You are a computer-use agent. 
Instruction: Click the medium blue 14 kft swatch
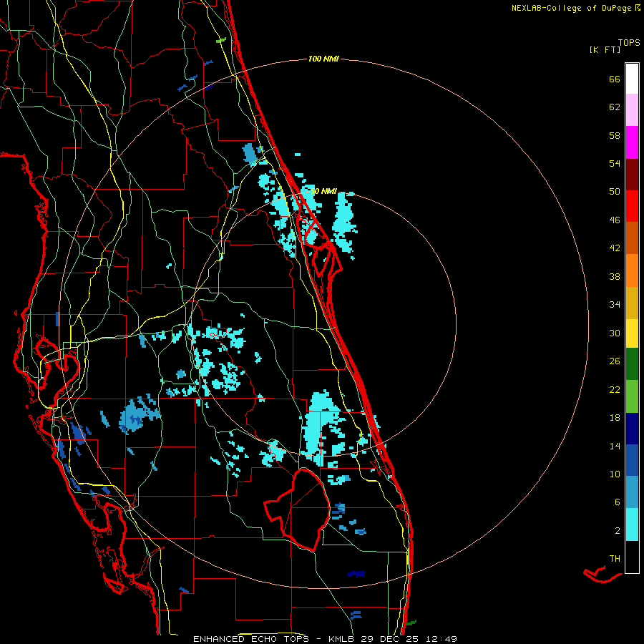pos(632,460)
